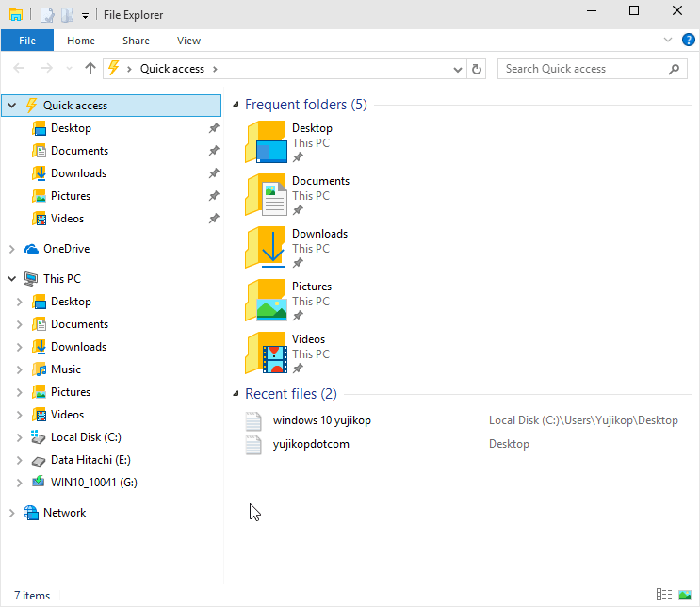700x607 pixels.
Task: Click the Back navigation arrow
Action: click(19, 69)
